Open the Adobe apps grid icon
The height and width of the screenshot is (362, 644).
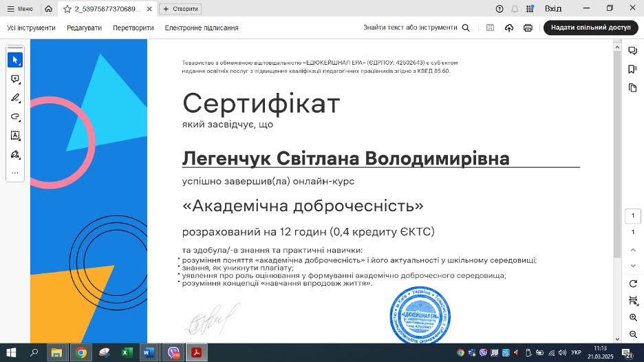(x=530, y=9)
